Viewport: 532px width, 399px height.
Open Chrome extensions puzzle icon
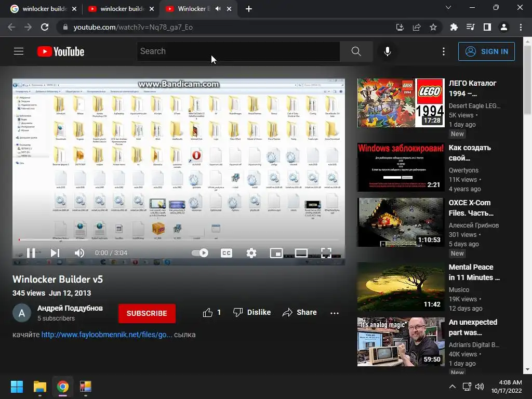pos(454,27)
